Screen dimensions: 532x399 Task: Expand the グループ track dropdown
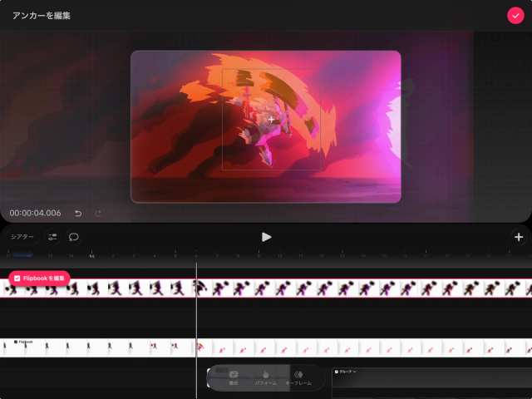(x=355, y=372)
